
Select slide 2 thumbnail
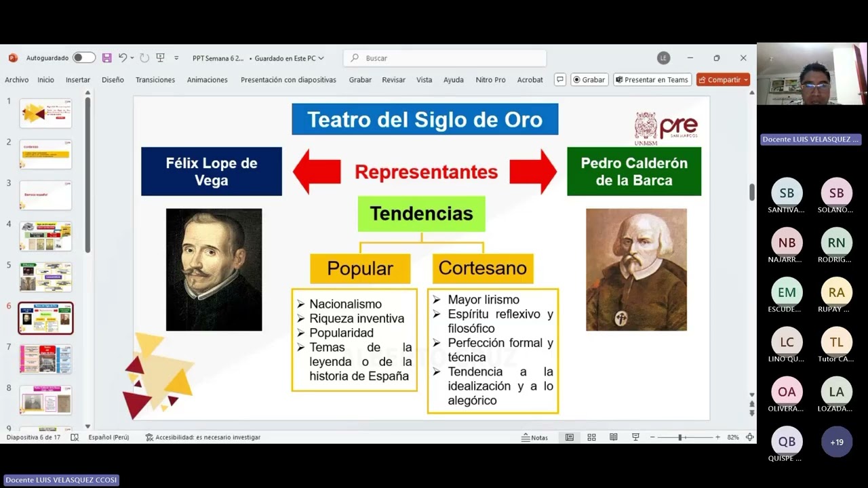[x=45, y=155]
